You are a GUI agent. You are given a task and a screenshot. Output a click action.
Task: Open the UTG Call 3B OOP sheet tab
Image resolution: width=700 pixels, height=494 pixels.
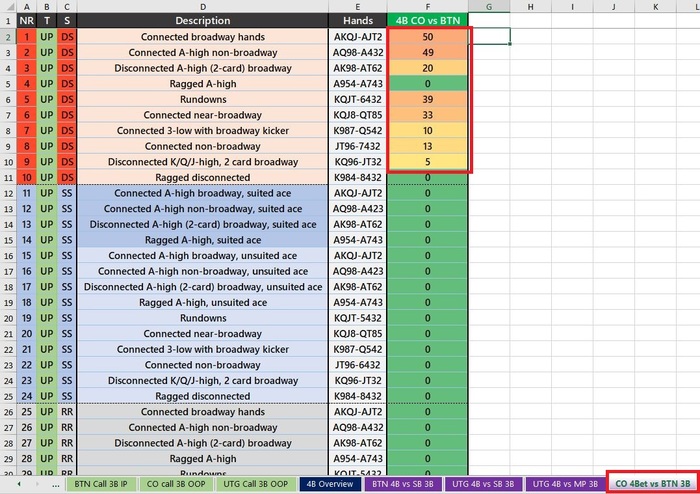tap(255, 484)
